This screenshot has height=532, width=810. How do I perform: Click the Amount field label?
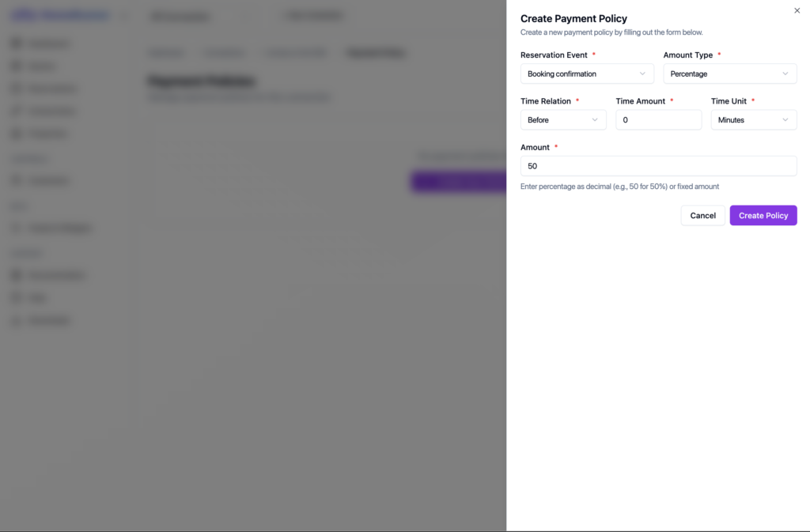[535, 148]
